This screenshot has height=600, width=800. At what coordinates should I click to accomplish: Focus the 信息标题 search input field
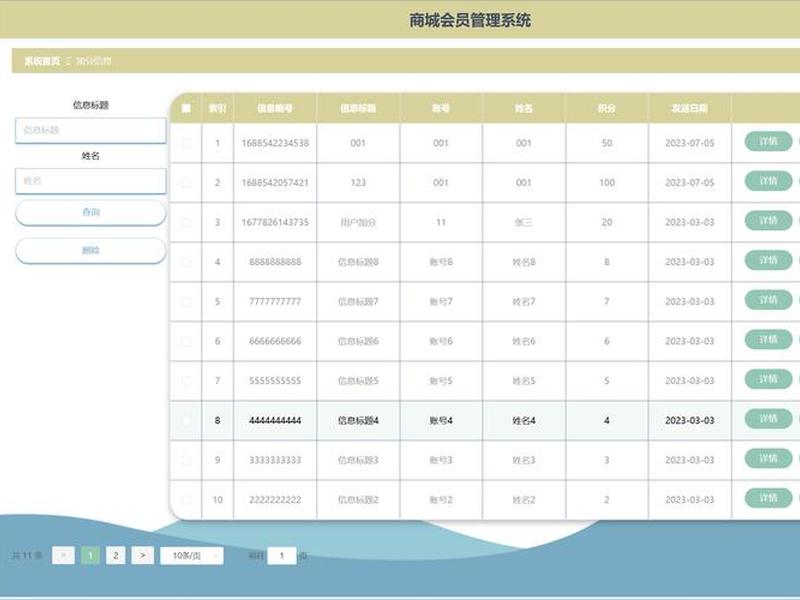91,131
